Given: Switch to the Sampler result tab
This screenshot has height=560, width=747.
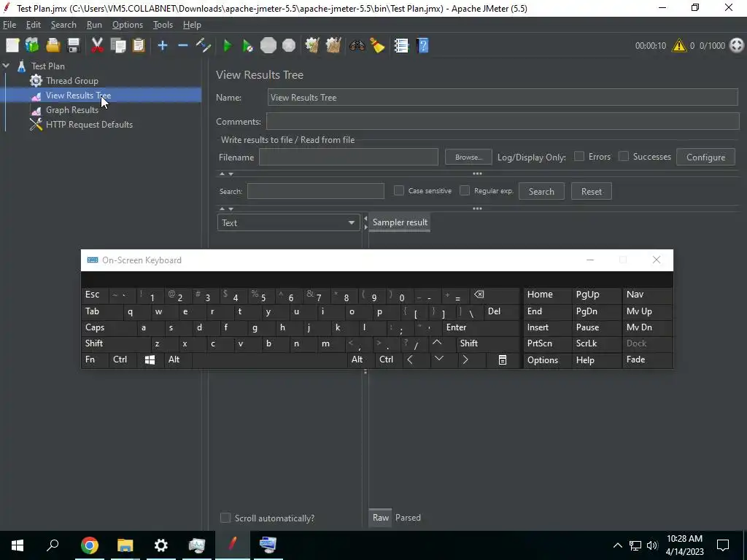Looking at the screenshot, I should click(400, 222).
